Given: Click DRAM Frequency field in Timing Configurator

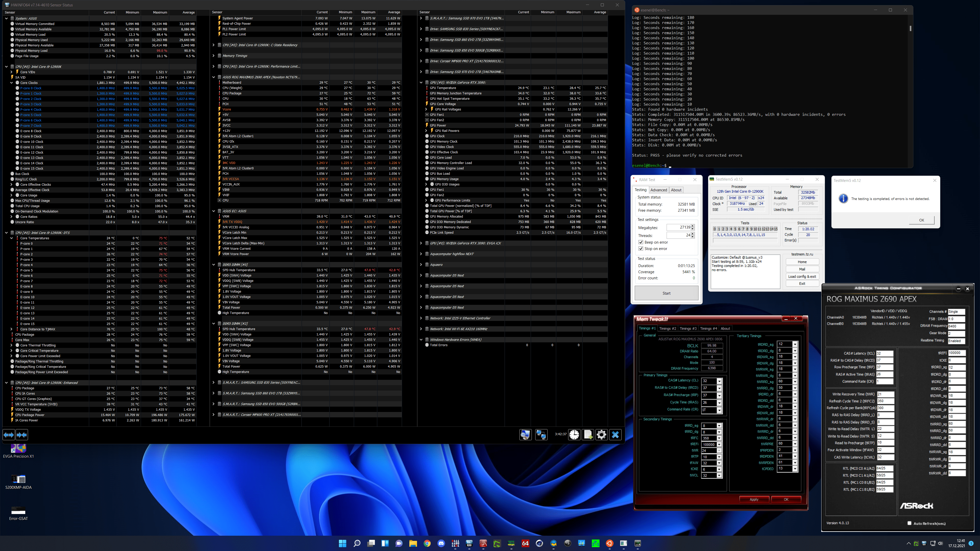Looking at the screenshot, I should (957, 326).
